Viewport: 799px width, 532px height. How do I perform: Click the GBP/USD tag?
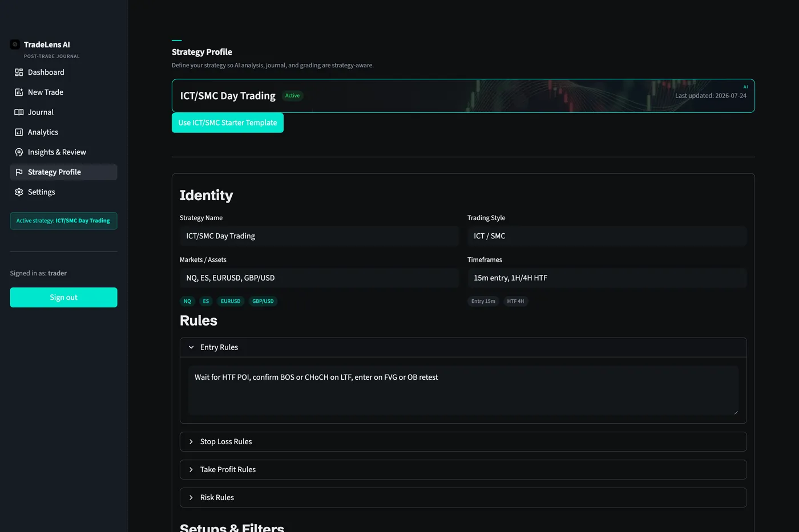pyautogui.click(x=263, y=301)
